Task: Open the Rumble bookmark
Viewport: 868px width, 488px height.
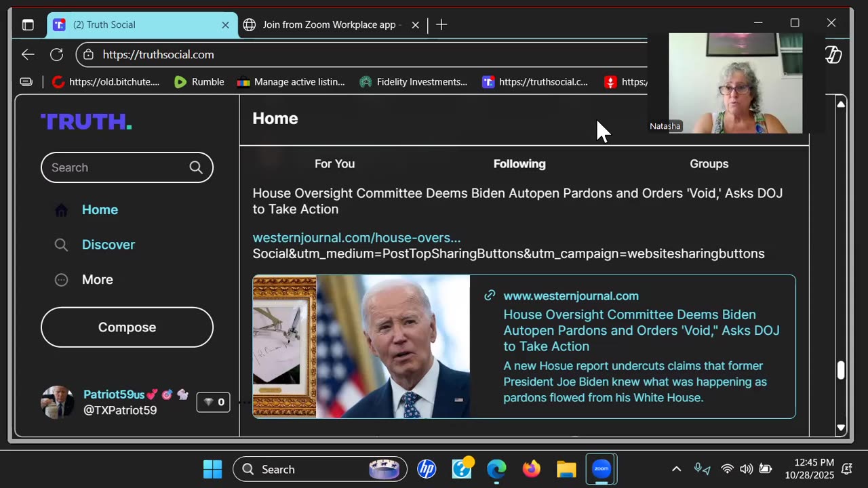Action: [x=199, y=82]
